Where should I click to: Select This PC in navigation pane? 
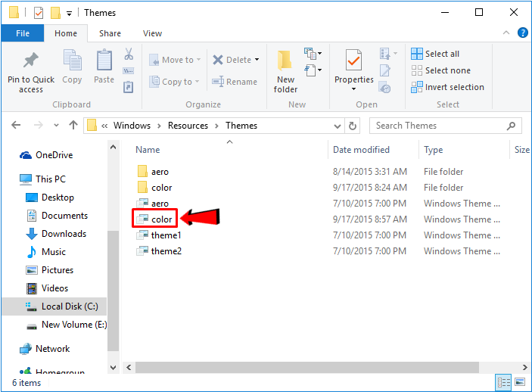42,179
